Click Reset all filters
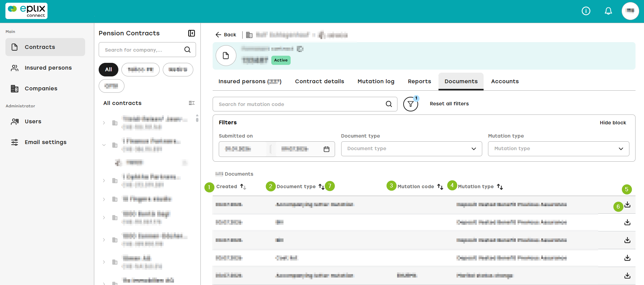Screen dimensions: 644x285 [449, 104]
